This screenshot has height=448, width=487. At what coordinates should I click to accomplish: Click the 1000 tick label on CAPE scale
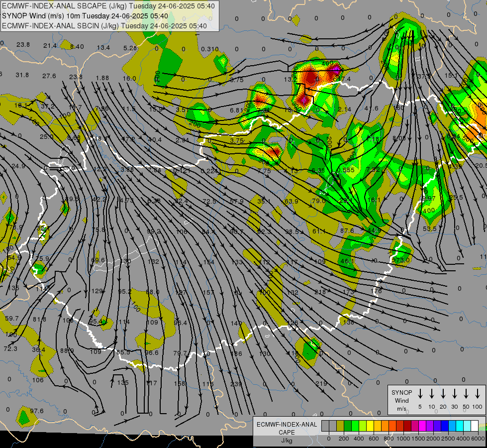tap(403, 439)
